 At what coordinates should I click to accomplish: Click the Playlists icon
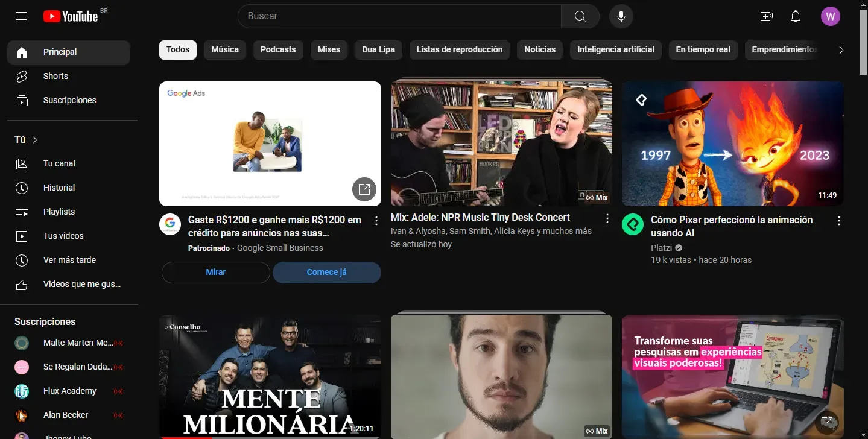[x=22, y=212]
